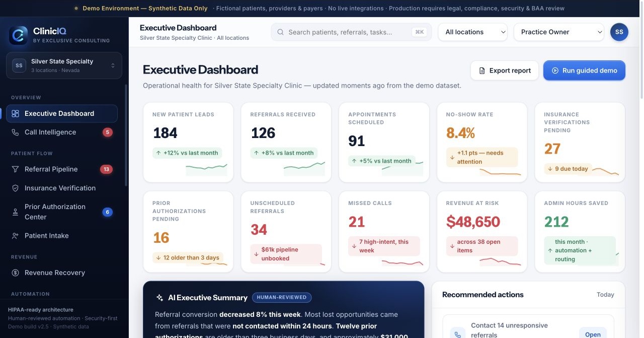Open the All locations dropdown
Image resolution: width=644 pixels, height=338 pixels.
(x=473, y=32)
